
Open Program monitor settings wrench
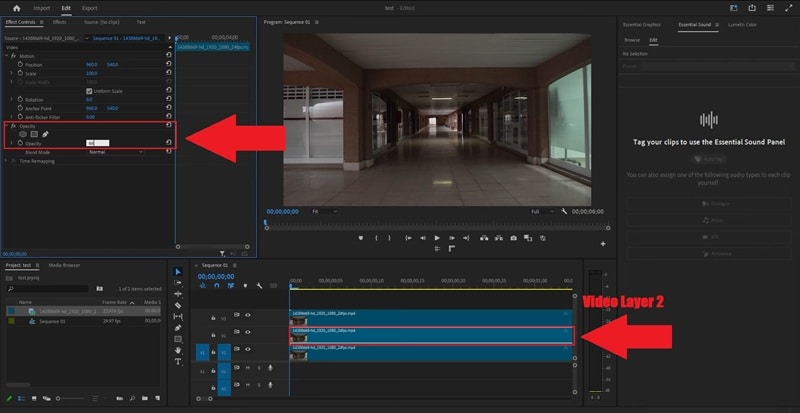tap(564, 211)
